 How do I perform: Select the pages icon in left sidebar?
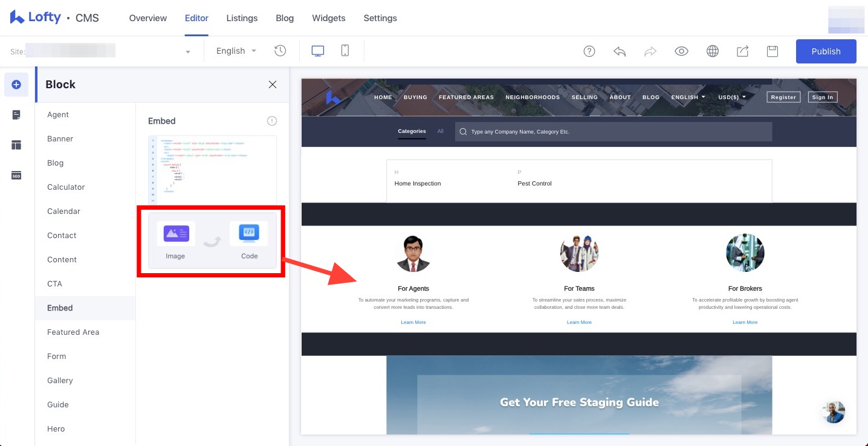[16, 114]
